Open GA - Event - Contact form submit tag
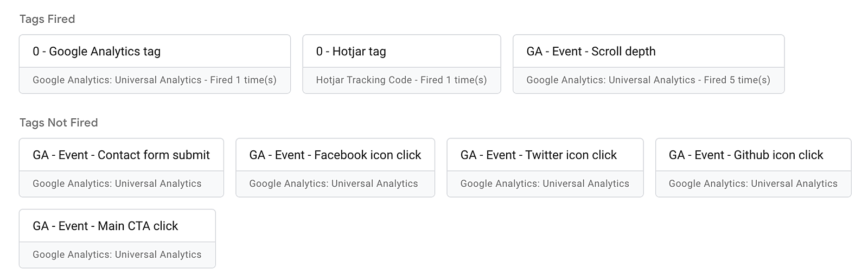Screen dimensions: 868x279 (121, 155)
